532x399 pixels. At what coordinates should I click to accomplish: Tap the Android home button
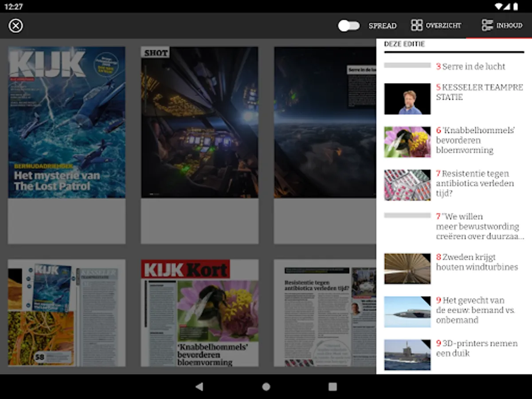(266, 387)
